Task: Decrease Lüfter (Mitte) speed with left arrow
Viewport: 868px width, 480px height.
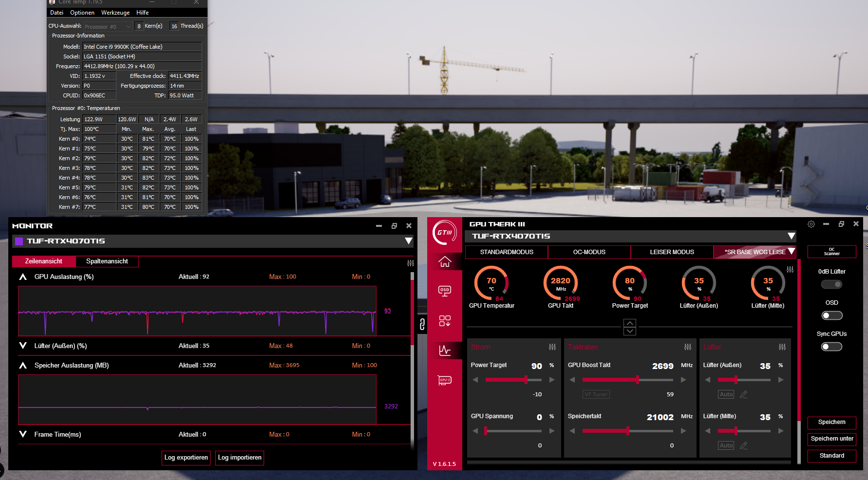Action: (x=708, y=431)
